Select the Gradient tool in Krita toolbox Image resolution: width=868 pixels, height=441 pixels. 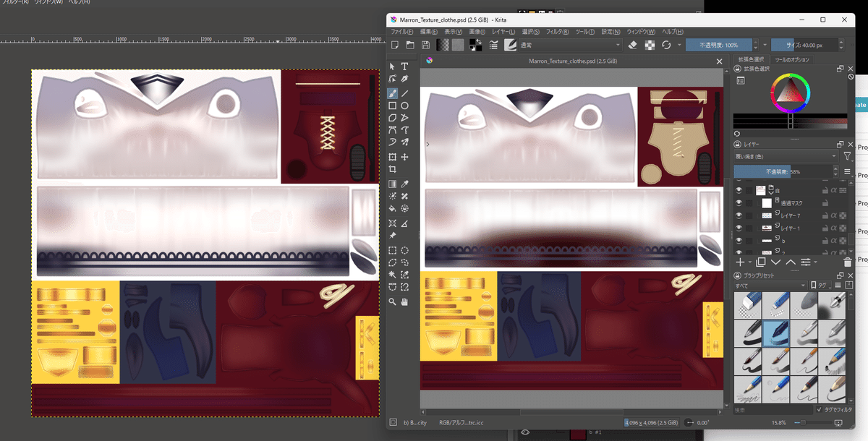[392, 184]
